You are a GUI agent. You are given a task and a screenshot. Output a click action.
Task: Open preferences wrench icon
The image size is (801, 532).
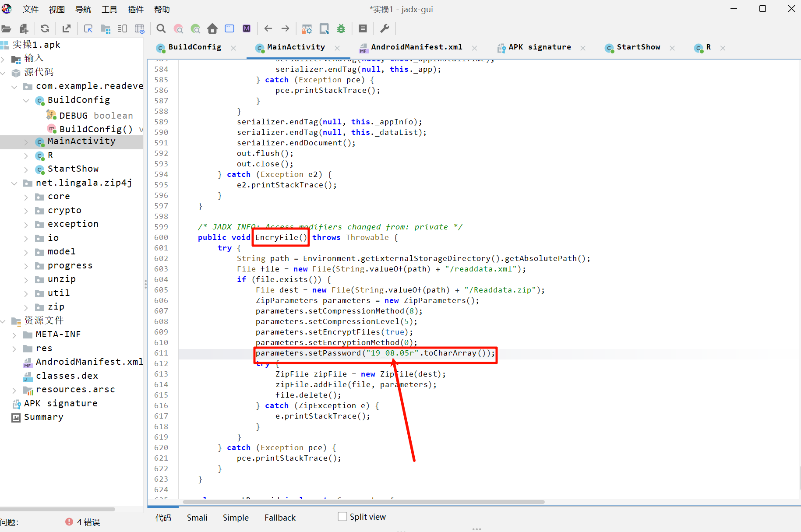(385, 29)
